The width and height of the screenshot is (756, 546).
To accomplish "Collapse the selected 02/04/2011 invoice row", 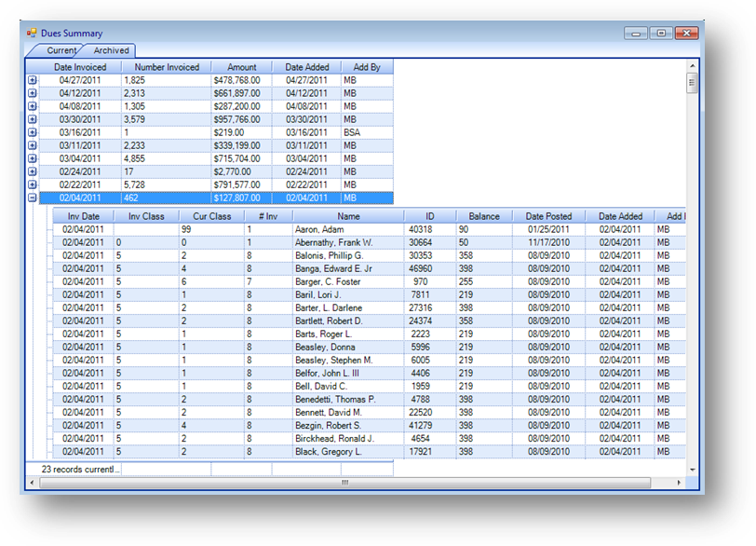I will click(33, 198).
